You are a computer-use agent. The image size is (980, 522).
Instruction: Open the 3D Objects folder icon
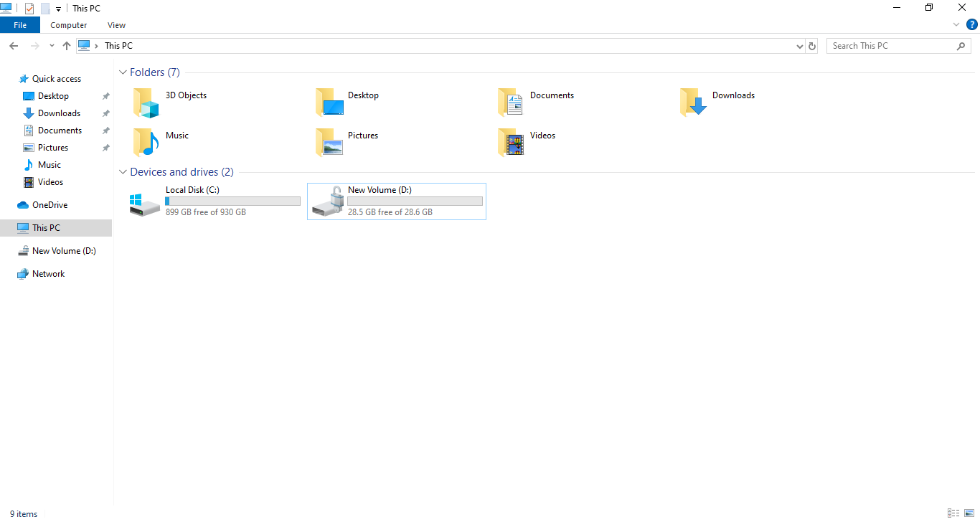pos(146,103)
